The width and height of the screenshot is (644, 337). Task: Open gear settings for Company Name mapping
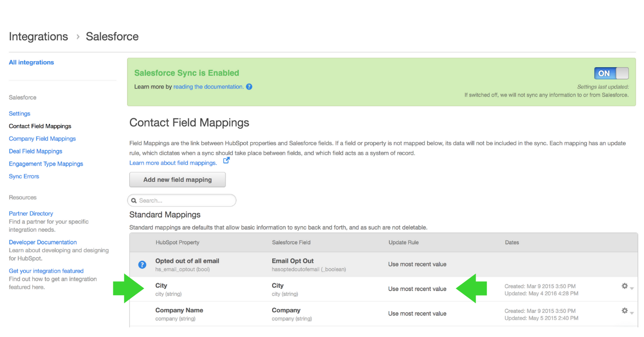pos(625,311)
